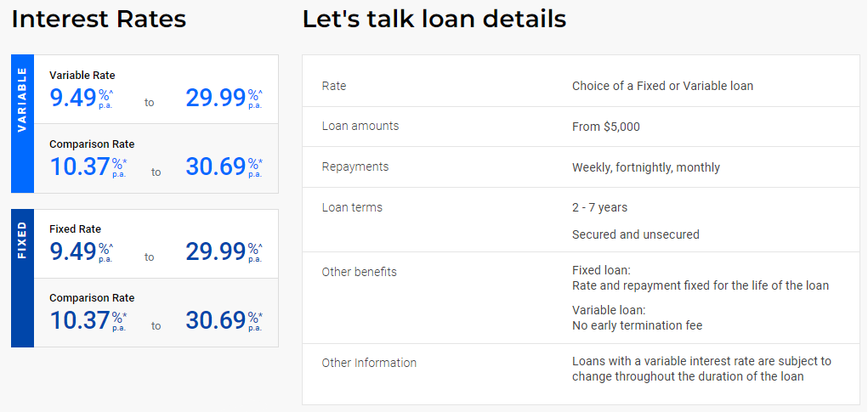Click the variable Comparison Rate 10.37% value

tap(88, 166)
